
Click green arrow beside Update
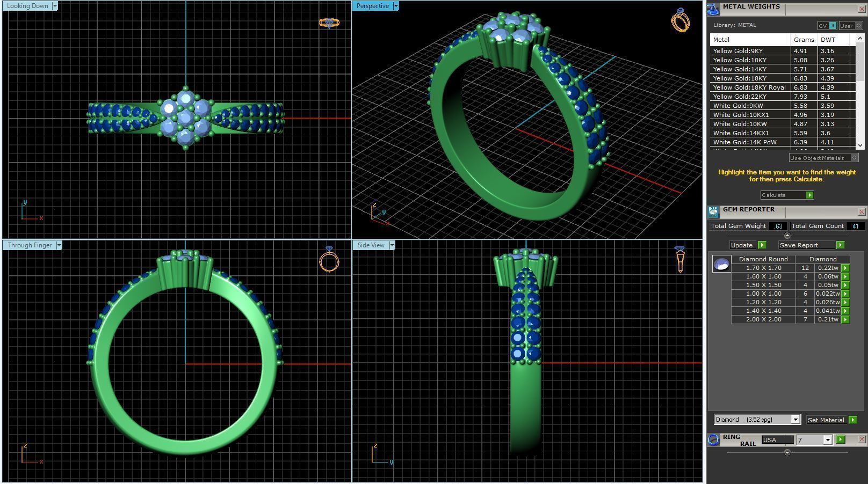pyautogui.click(x=761, y=245)
